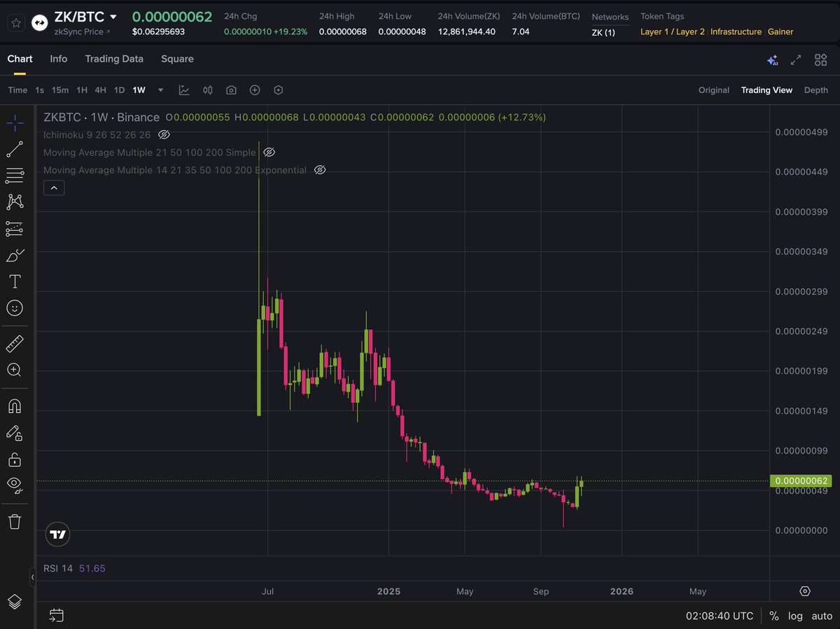Image resolution: width=840 pixels, height=629 pixels.
Task: Switch to Trading View chart mode
Action: click(x=766, y=90)
